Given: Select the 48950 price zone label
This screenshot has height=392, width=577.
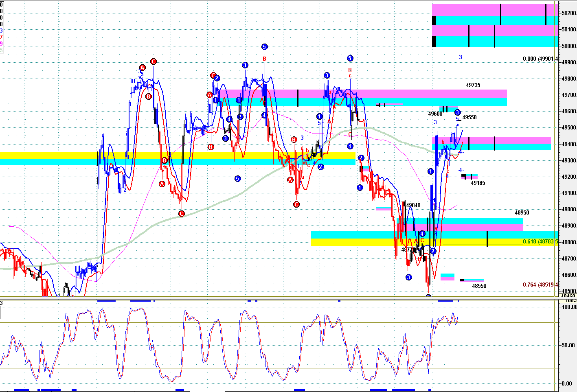Looking at the screenshot, I should click(x=522, y=212).
